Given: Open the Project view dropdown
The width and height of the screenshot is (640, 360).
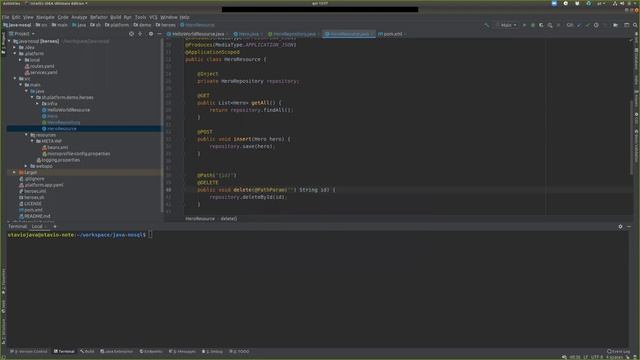Looking at the screenshot, I should click(x=22, y=34).
